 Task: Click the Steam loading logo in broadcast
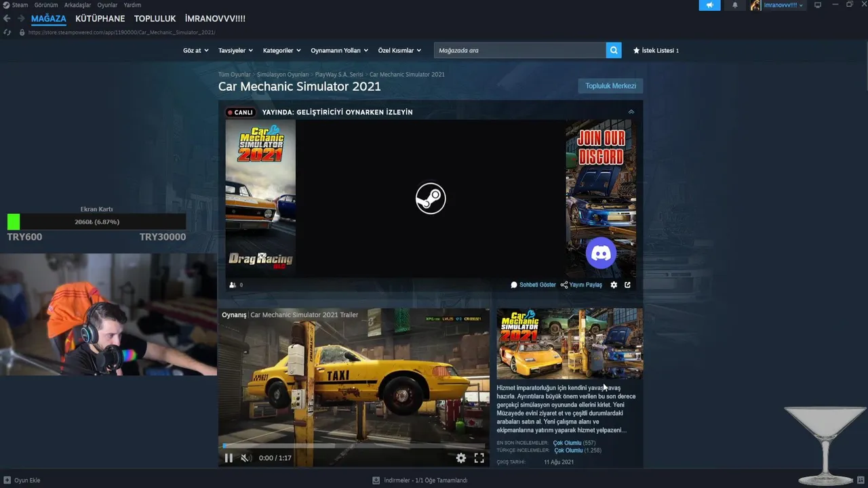click(x=431, y=199)
